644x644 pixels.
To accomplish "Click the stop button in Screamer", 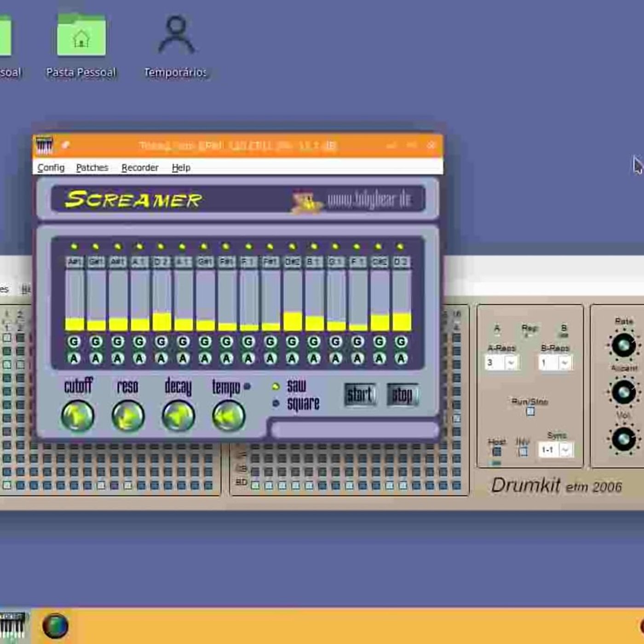I will pos(402,394).
